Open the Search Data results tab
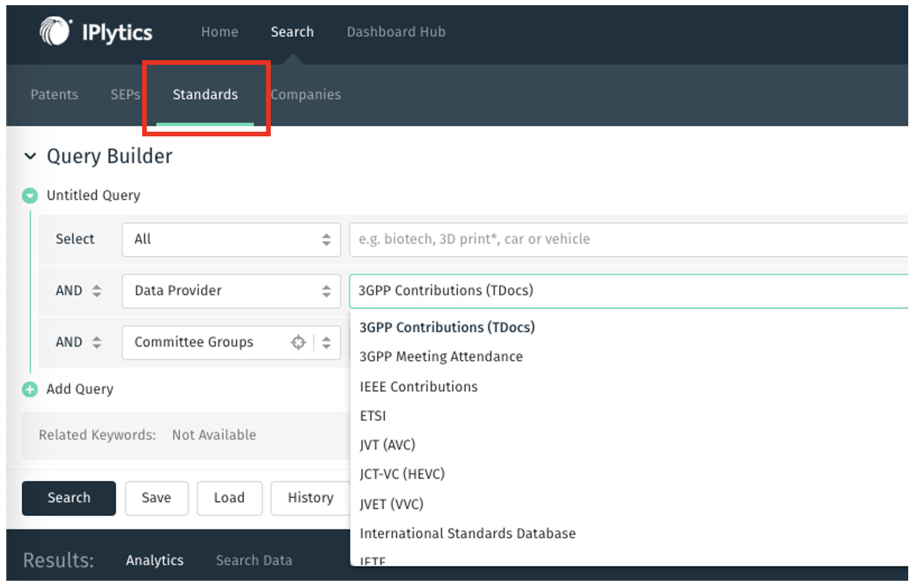This screenshot has width=916, height=588. click(x=254, y=561)
